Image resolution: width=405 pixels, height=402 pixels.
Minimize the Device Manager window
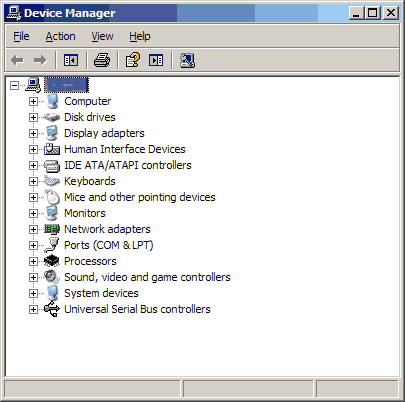(356, 13)
